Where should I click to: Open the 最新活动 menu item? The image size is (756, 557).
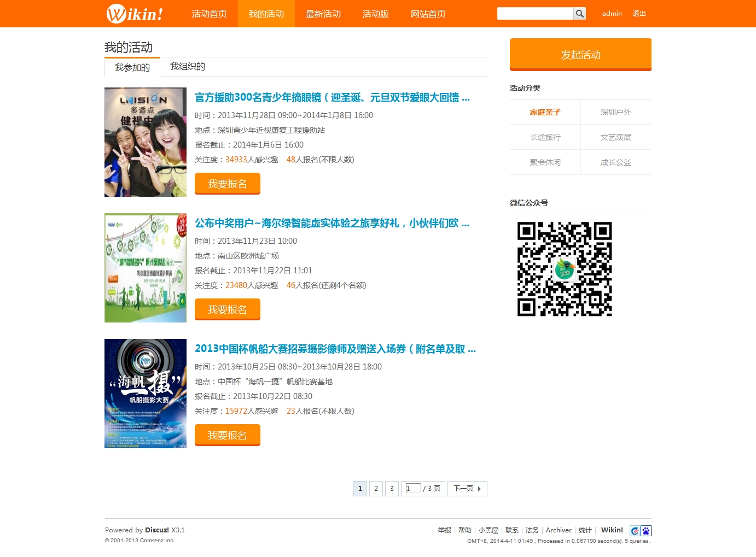(323, 14)
